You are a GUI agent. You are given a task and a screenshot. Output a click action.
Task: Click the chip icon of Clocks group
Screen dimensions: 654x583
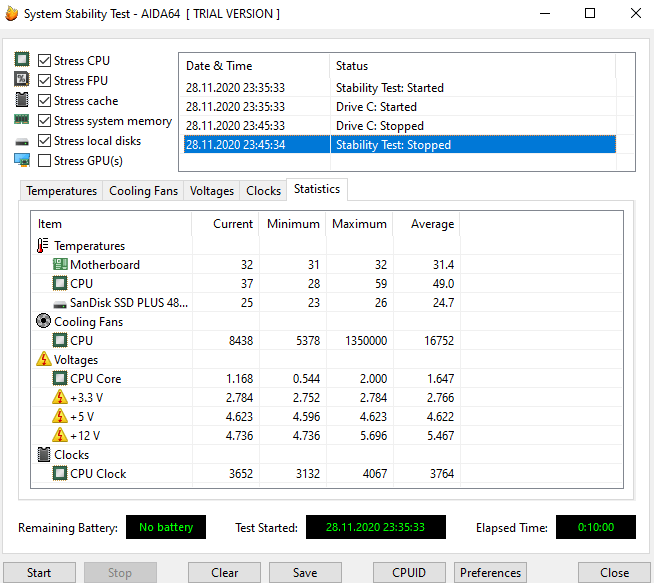(x=44, y=454)
